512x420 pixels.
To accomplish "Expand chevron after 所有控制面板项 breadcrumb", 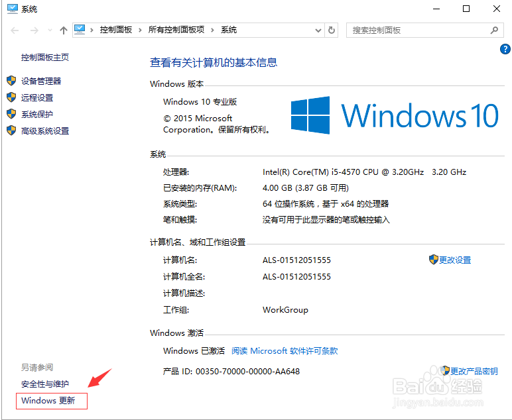I will [x=213, y=30].
